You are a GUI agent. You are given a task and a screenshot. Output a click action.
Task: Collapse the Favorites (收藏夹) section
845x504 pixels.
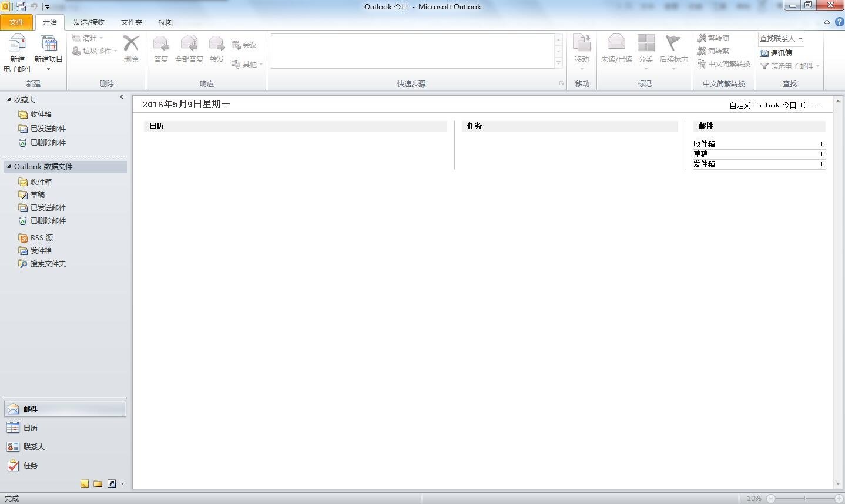point(9,100)
